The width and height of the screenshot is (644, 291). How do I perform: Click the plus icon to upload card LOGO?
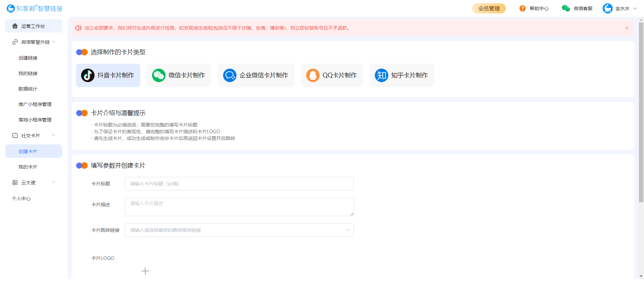145,271
